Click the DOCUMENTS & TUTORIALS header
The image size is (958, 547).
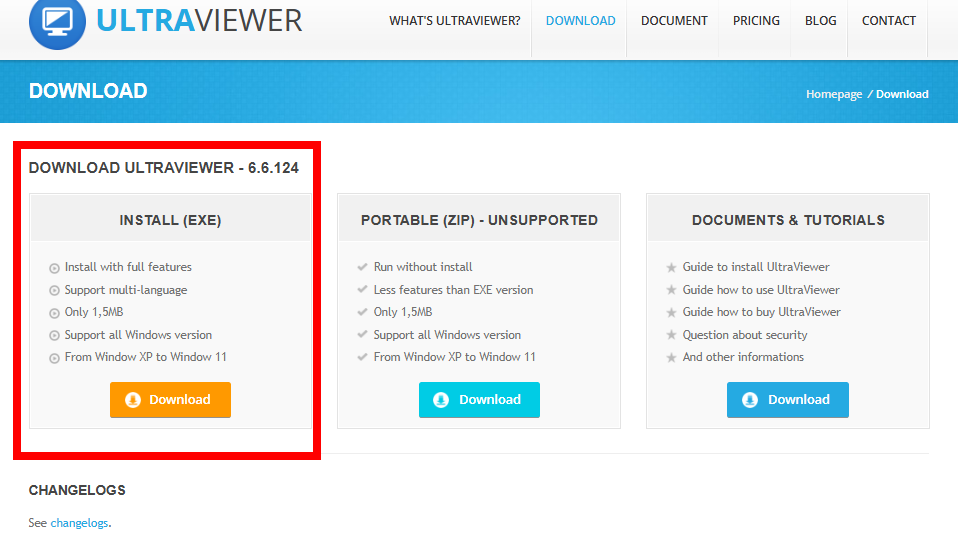pos(788,220)
